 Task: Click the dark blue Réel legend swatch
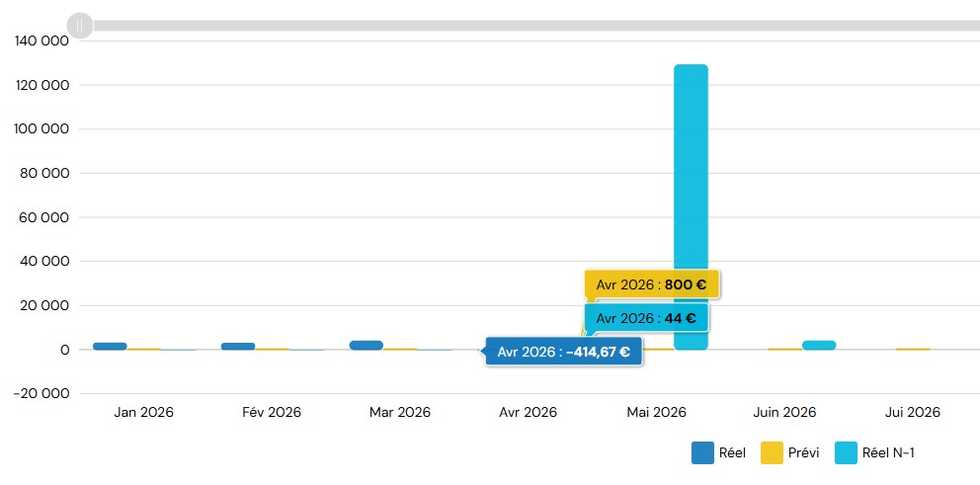tap(702, 453)
